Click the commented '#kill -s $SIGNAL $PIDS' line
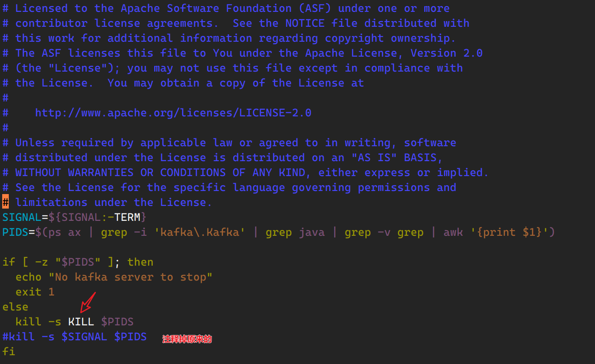 tap(75, 337)
